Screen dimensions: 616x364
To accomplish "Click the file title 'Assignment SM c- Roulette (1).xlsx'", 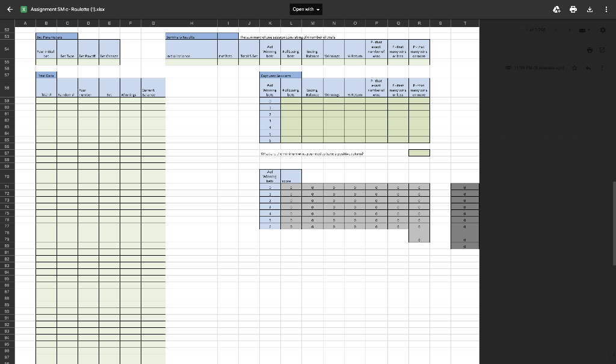I will (x=67, y=9).
